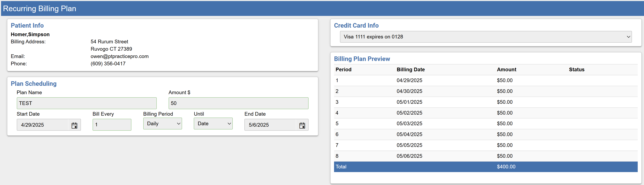Open the Billing Period dropdown
The image size is (644, 185).
[x=162, y=123]
